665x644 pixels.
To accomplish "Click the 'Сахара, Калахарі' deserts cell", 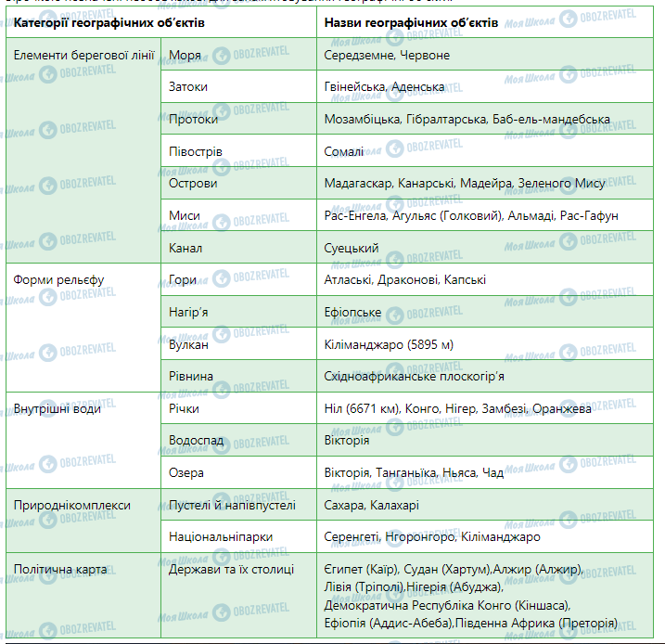I will click(x=371, y=506).
